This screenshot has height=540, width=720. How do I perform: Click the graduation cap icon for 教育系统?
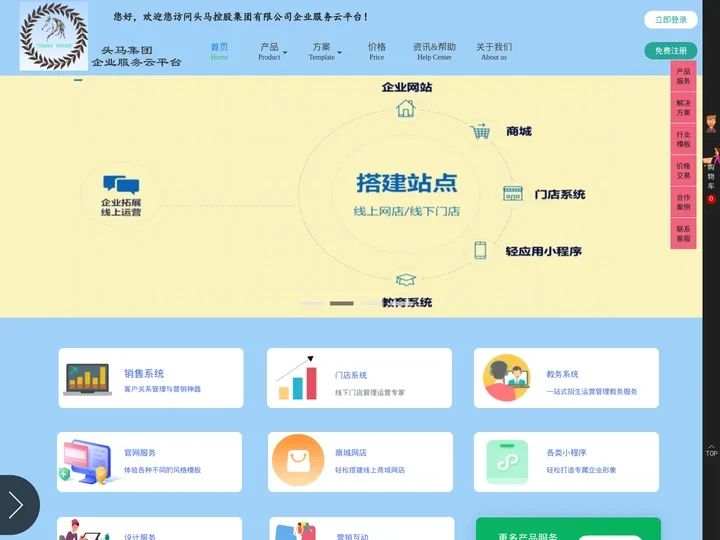[x=405, y=279]
